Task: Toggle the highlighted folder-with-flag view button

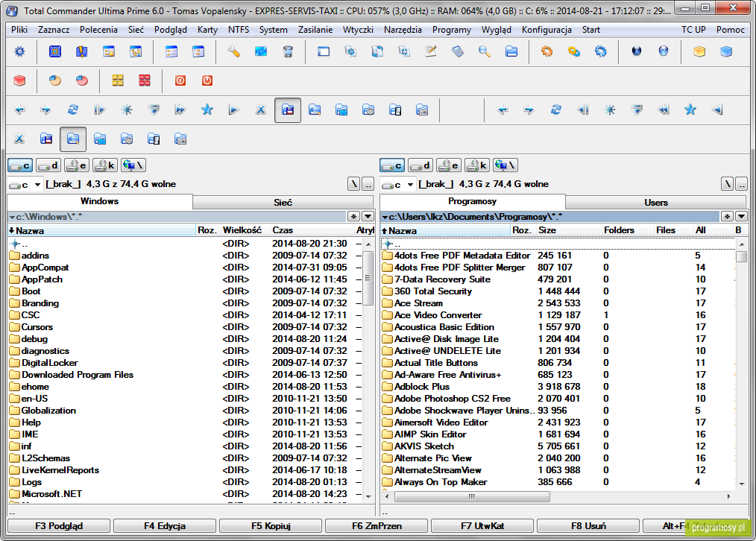Action: pyautogui.click(x=288, y=110)
